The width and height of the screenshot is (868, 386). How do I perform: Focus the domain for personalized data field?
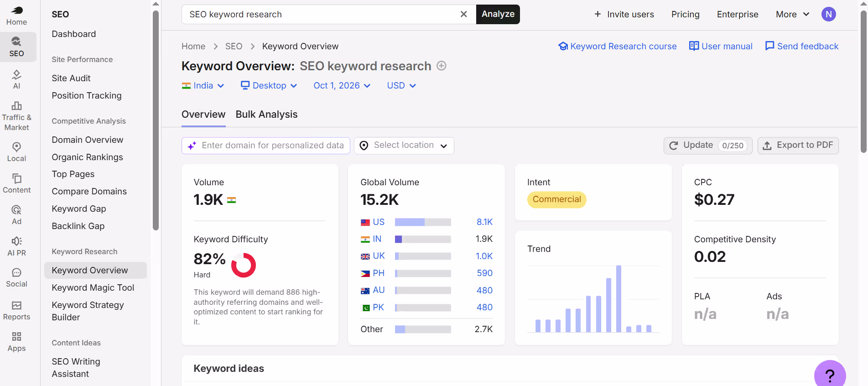pos(266,146)
